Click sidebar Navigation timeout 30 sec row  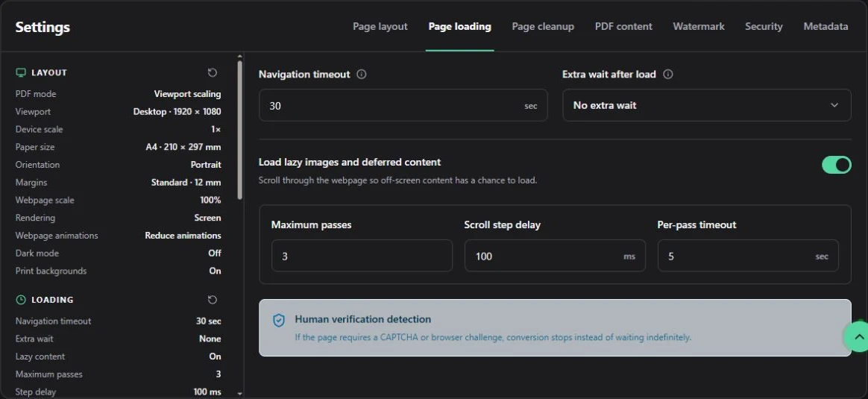coord(118,321)
